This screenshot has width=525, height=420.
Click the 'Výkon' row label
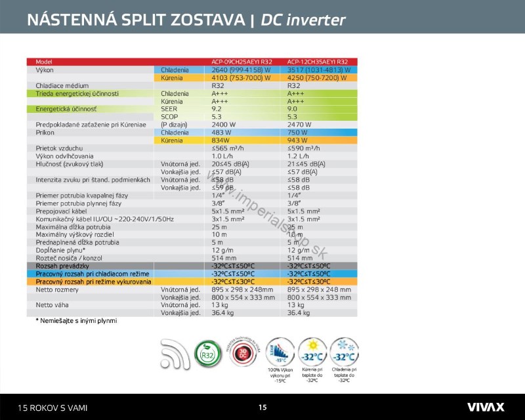point(45,70)
